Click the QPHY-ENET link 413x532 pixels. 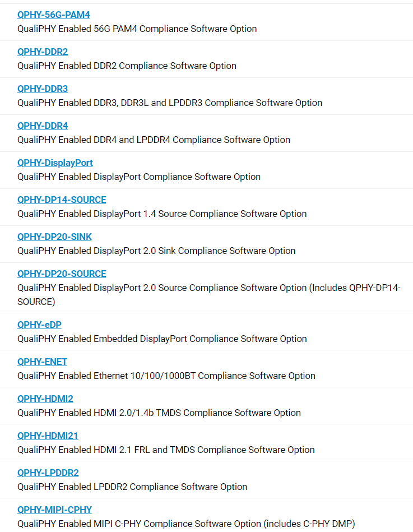tap(42, 362)
